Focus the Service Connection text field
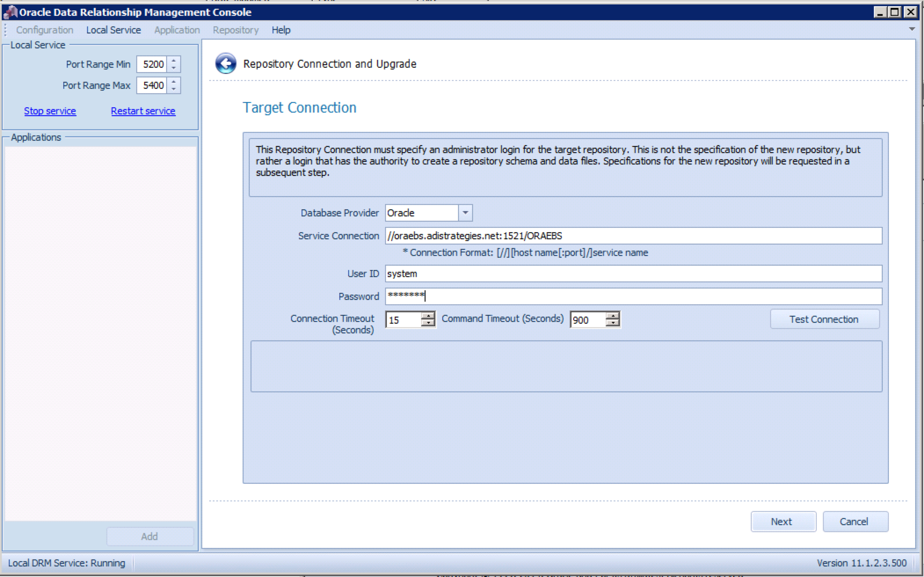 [633, 236]
